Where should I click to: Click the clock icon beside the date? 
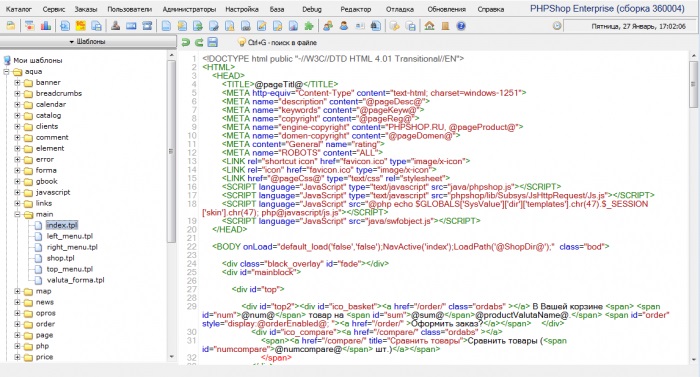tap(557, 26)
